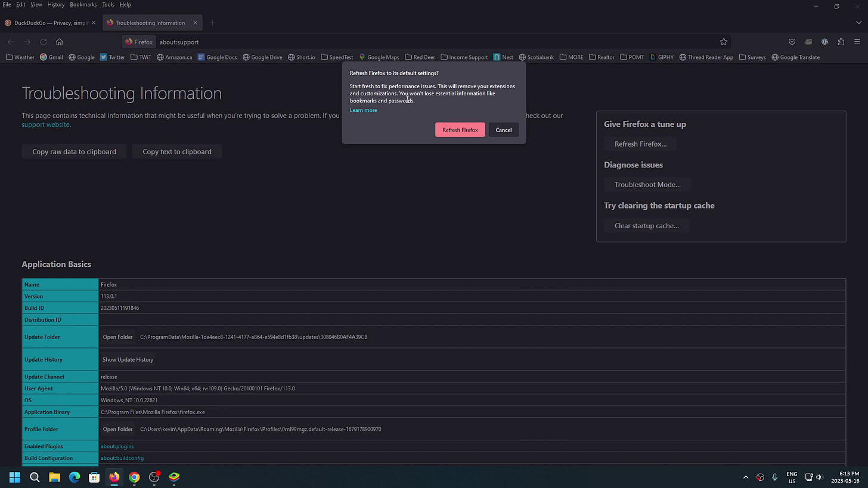Open the Extensions puzzle-piece menu
The width and height of the screenshot is (868, 488).
(x=841, y=42)
